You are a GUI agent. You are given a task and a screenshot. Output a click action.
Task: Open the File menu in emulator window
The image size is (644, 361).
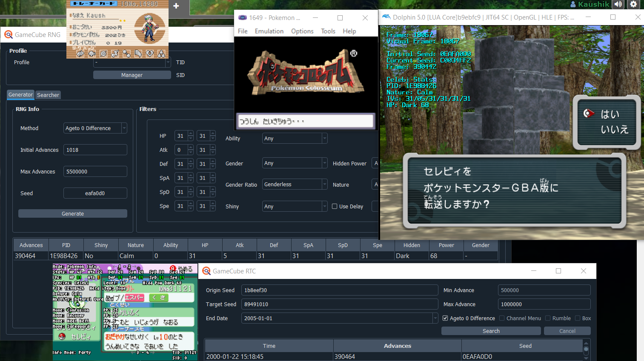click(x=243, y=31)
